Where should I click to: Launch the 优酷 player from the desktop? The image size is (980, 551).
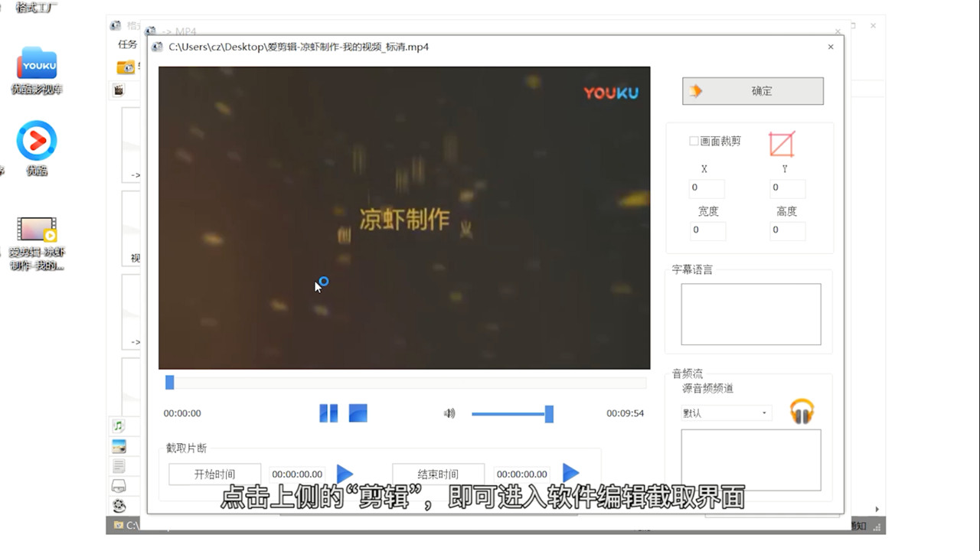click(36, 141)
